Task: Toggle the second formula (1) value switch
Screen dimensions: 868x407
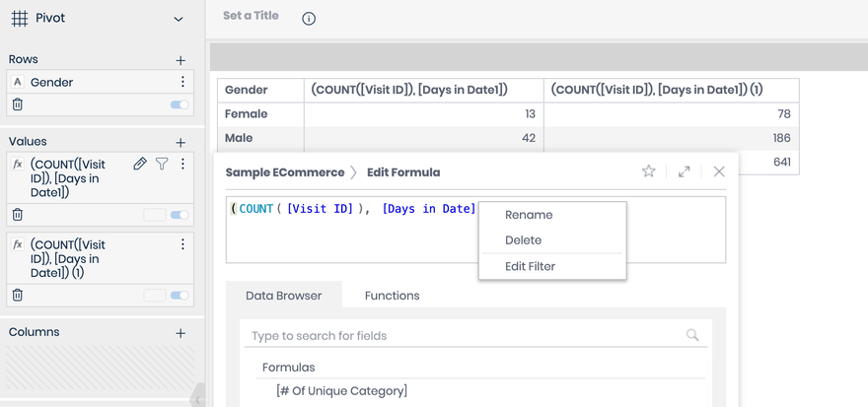Action: click(x=180, y=295)
